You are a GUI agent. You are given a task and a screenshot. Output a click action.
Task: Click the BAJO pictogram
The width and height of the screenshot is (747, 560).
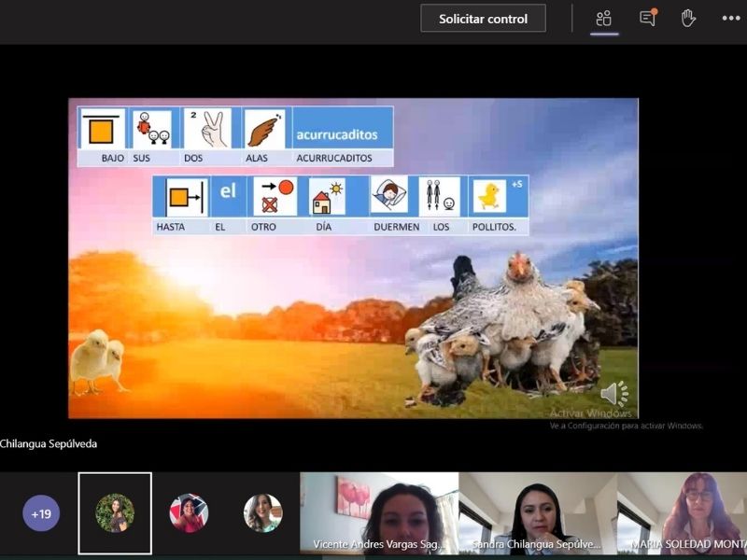coord(103,129)
